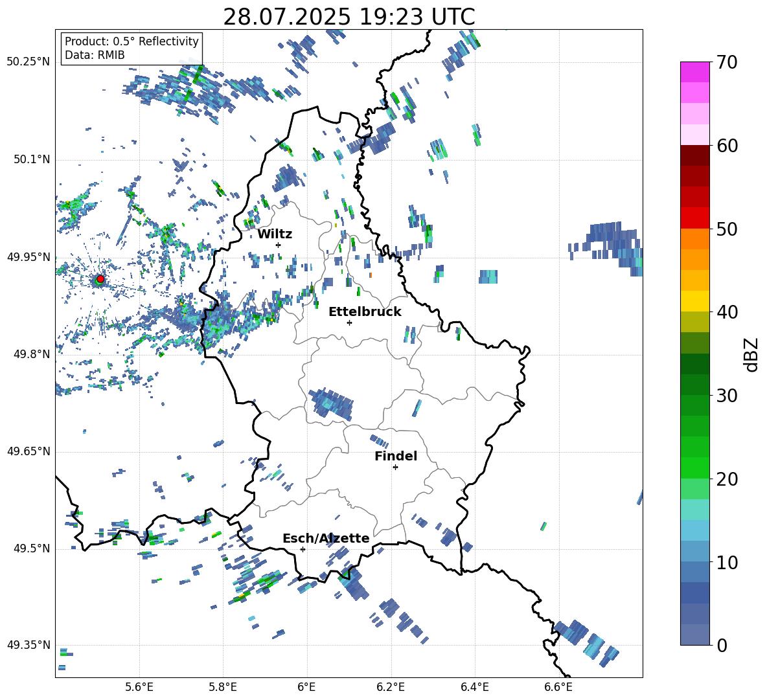Click the 50.25°N latitude label
This screenshot has width=767, height=700.
click(29, 62)
